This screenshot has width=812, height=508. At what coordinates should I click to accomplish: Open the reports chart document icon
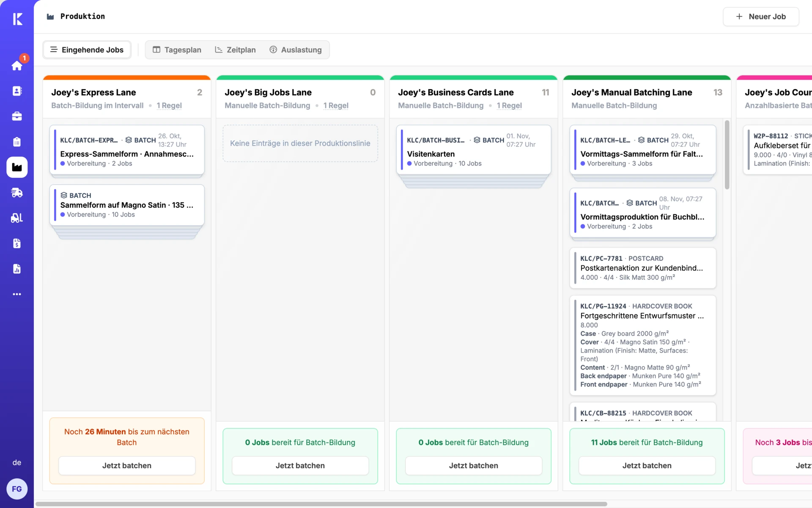coord(17,269)
